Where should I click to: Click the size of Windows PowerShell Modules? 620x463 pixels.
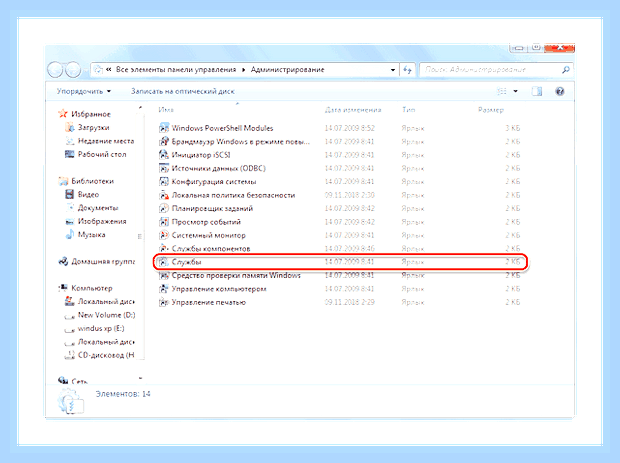pyautogui.click(x=512, y=128)
